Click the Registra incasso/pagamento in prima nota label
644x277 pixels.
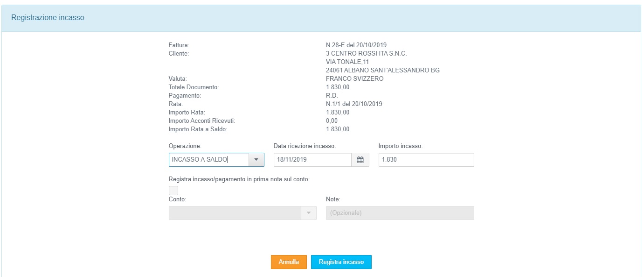click(x=239, y=179)
